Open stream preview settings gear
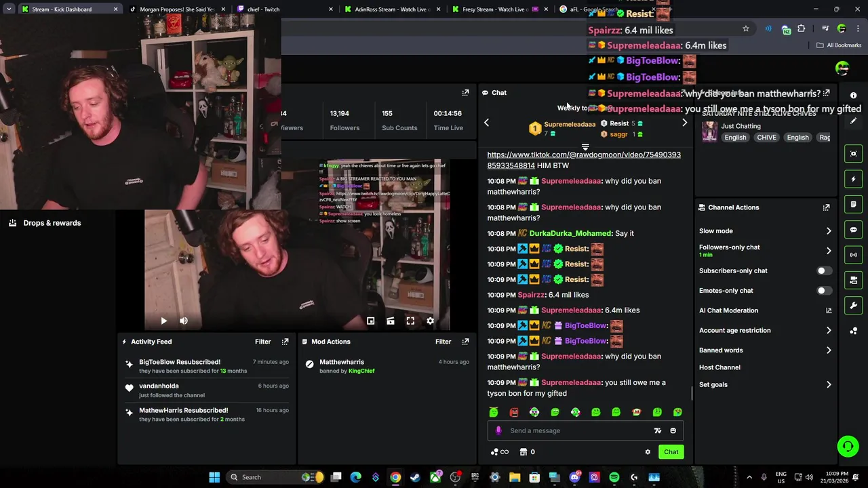The width and height of the screenshot is (868, 488). point(430,321)
